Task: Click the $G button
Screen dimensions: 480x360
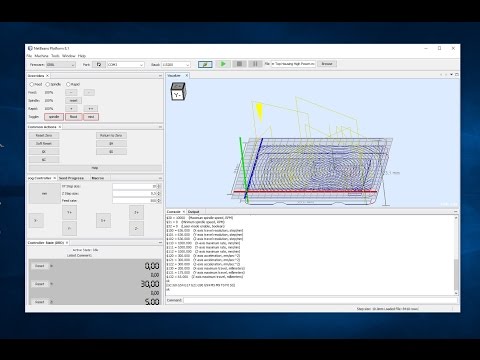Action: (111, 152)
